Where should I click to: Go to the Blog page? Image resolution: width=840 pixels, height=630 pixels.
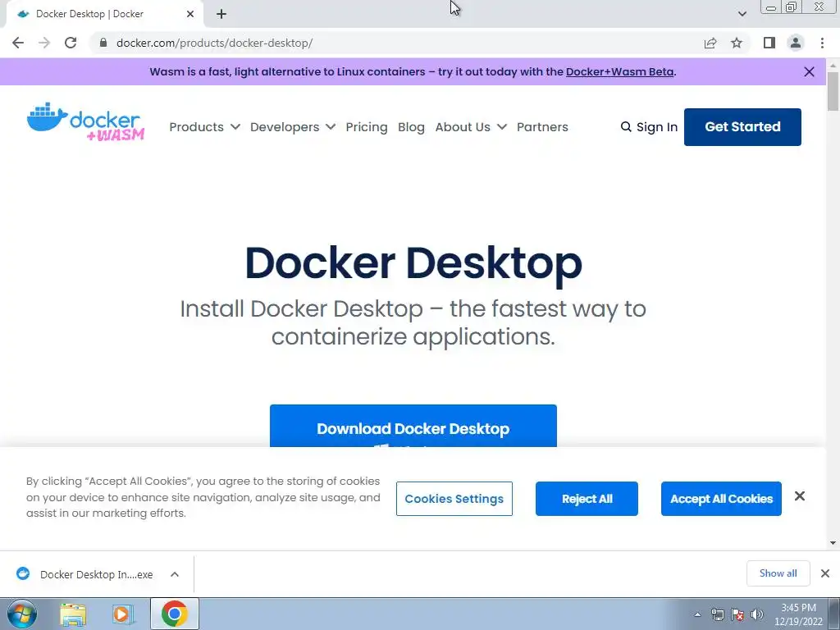(x=412, y=127)
